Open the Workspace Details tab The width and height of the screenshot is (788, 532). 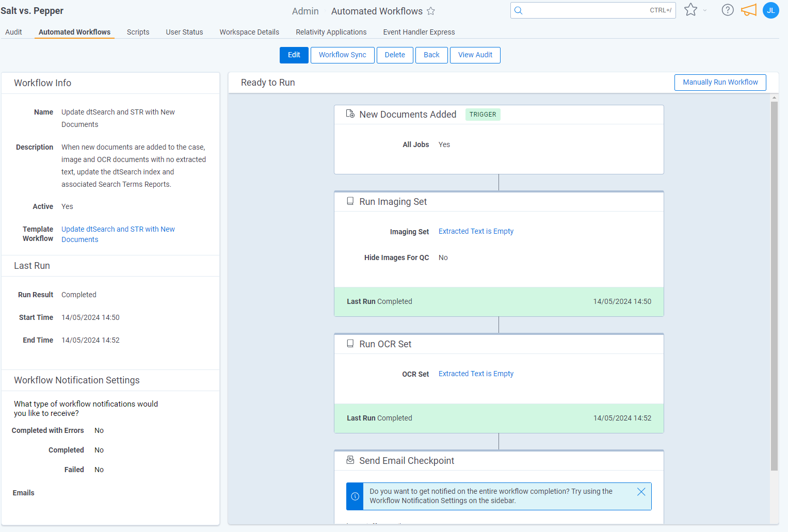249,32
